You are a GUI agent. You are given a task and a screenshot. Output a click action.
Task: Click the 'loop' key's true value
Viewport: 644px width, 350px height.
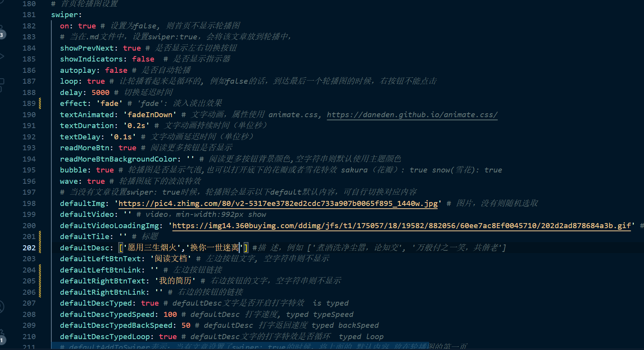(x=96, y=81)
